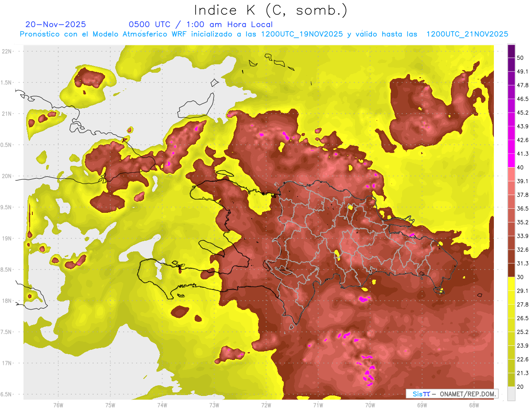Click the latitude label "20N"
This screenshot has width=532, height=411.
[x=8, y=176]
